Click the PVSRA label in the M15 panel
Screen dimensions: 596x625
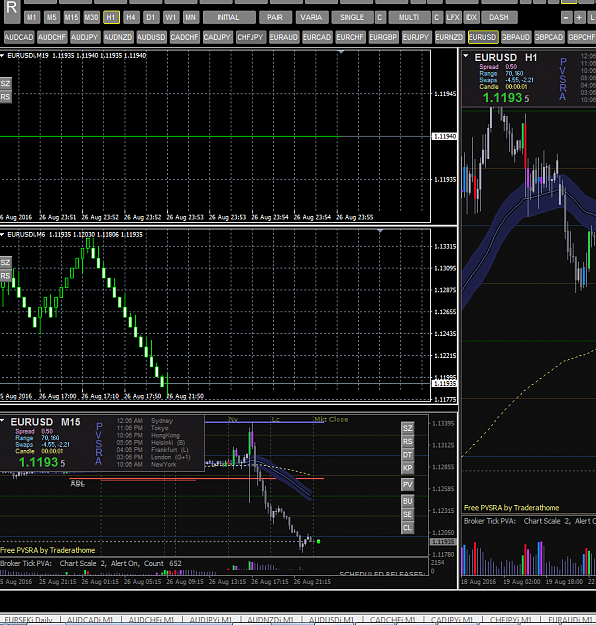point(99,444)
